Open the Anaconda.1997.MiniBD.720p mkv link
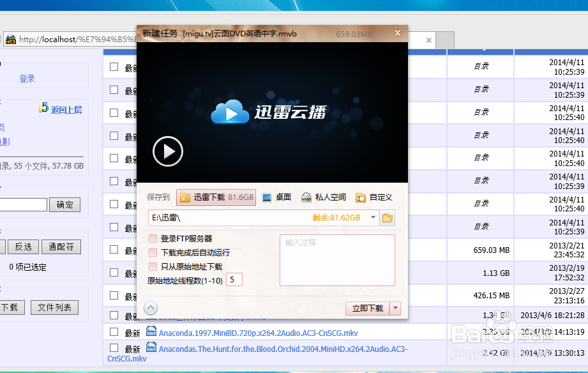Image resolution: width=588 pixels, height=373 pixels. [259, 333]
